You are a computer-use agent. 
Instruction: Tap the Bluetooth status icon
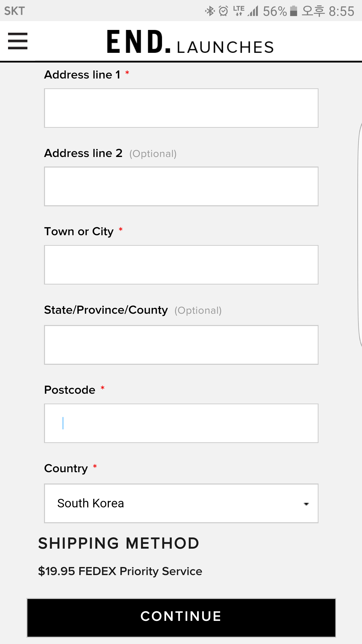(x=210, y=11)
